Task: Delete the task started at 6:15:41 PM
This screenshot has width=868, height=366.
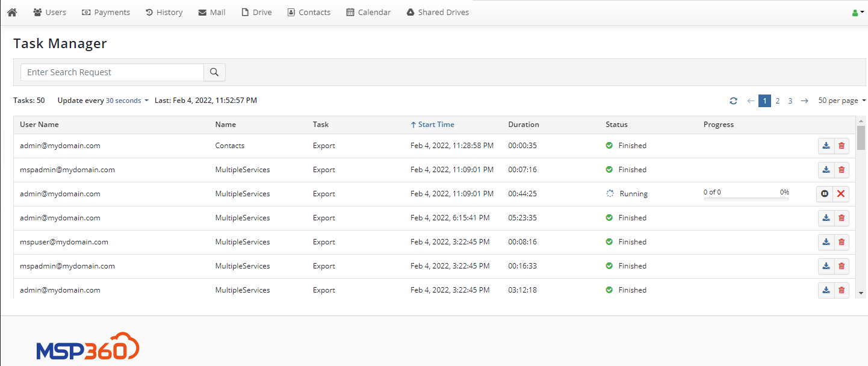Action: pyautogui.click(x=842, y=218)
